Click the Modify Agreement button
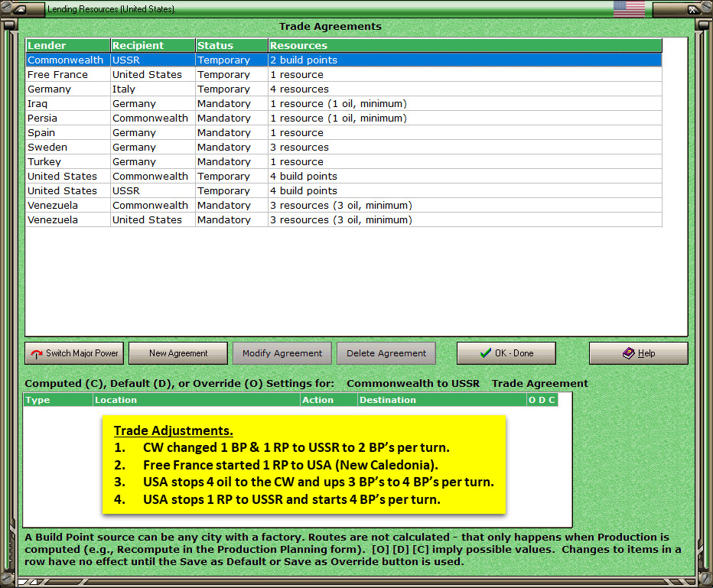This screenshot has height=588, width=713. [282, 353]
